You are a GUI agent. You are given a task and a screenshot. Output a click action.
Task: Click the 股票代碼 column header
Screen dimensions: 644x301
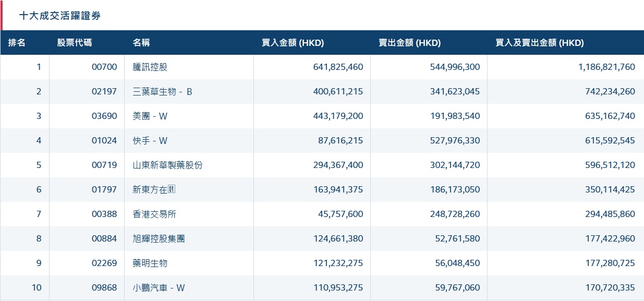(x=75, y=43)
